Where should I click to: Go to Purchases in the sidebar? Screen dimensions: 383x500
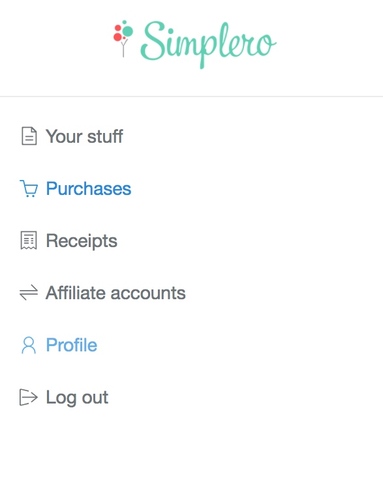pos(76,189)
